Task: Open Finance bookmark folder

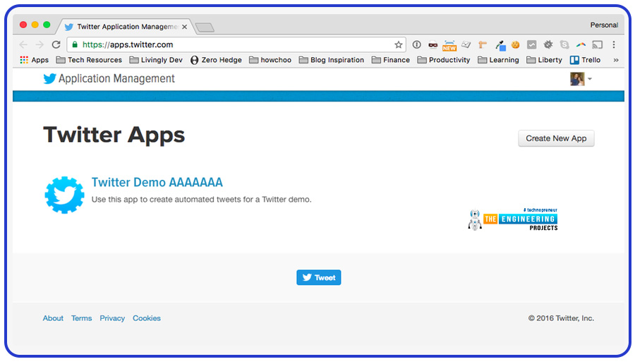Action: [391, 60]
